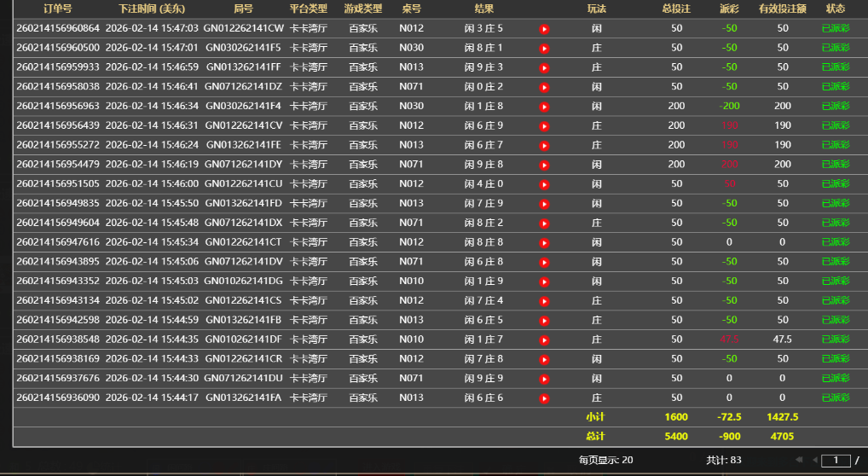Go to first page using double-arrow icon
This screenshot has width=868, height=476.
pyautogui.click(x=799, y=461)
